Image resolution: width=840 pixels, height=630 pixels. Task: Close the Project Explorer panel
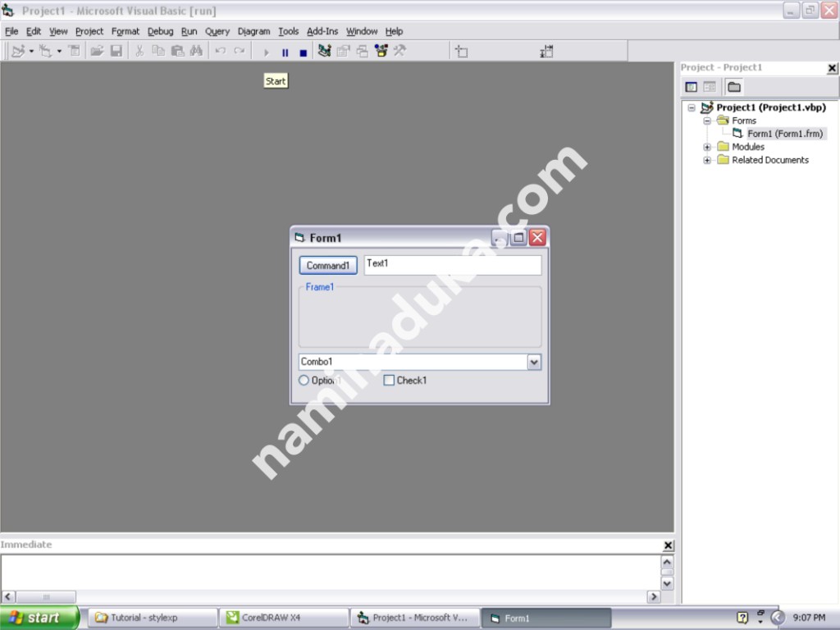pyautogui.click(x=832, y=68)
